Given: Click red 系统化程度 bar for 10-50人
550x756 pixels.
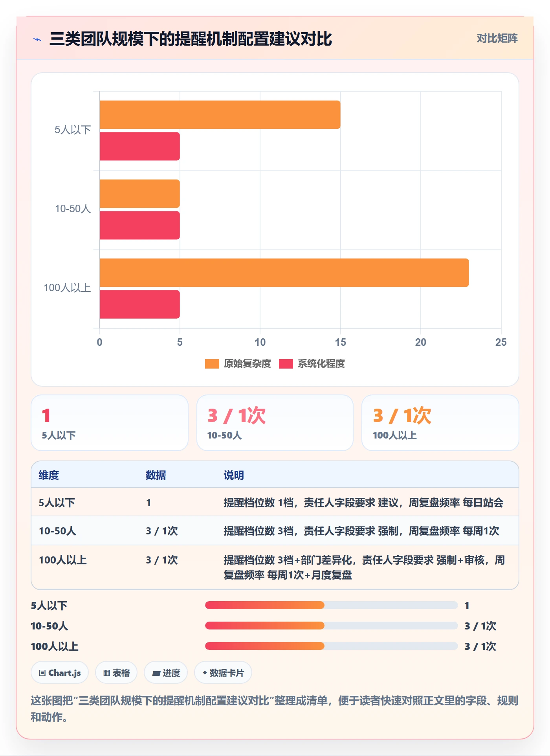Looking at the screenshot, I should point(140,225).
